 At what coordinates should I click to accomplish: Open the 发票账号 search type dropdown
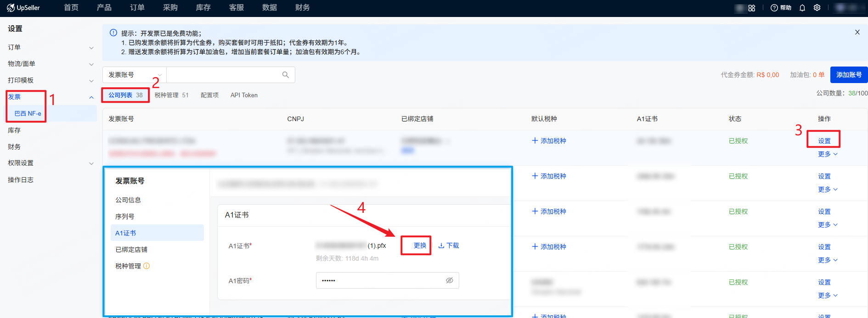coord(135,75)
